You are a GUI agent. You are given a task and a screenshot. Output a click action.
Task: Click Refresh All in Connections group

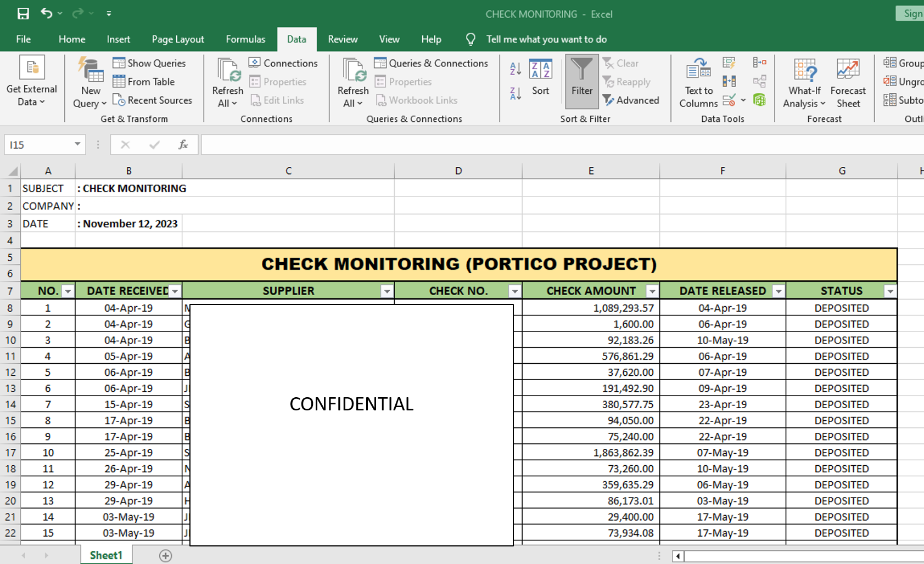coord(228,82)
